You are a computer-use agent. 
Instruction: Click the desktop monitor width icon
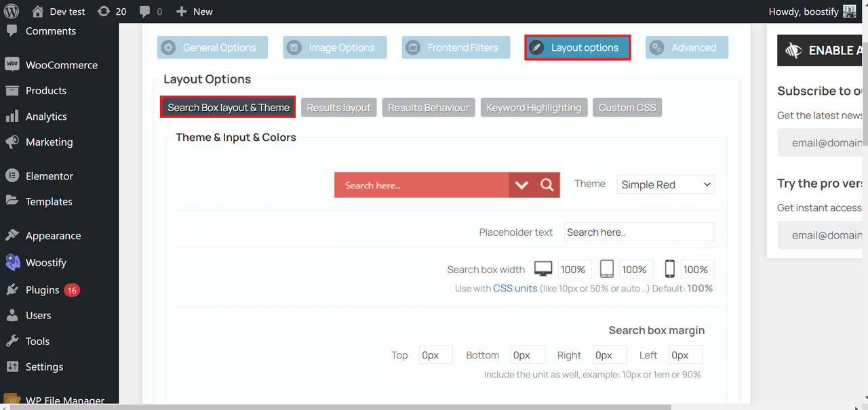pos(543,269)
